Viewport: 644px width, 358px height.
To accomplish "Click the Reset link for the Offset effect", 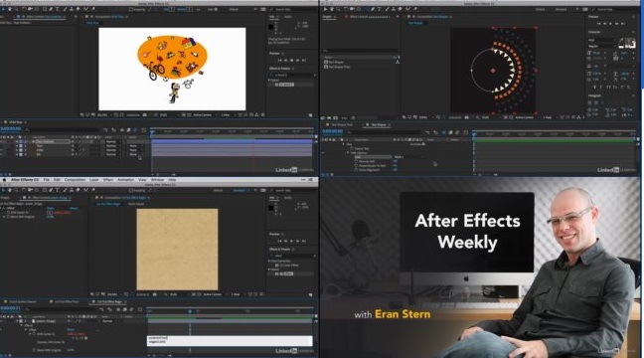I will coord(50,209).
